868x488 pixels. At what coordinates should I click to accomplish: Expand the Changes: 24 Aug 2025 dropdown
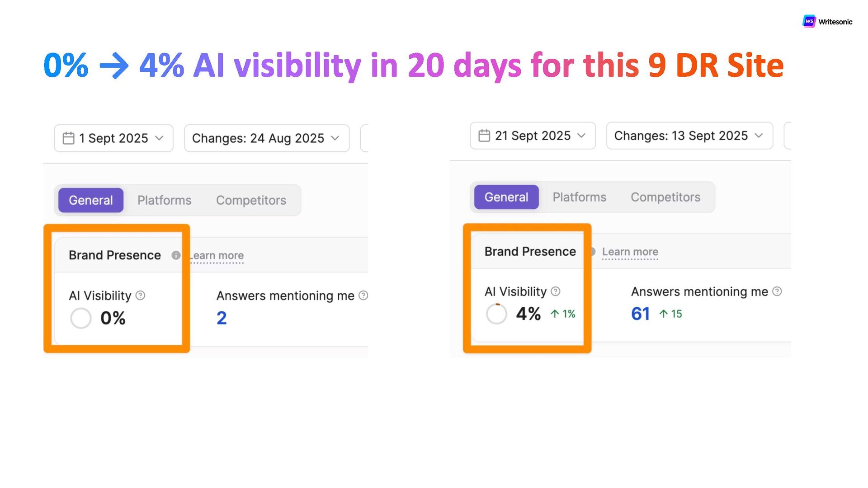pos(266,138)
